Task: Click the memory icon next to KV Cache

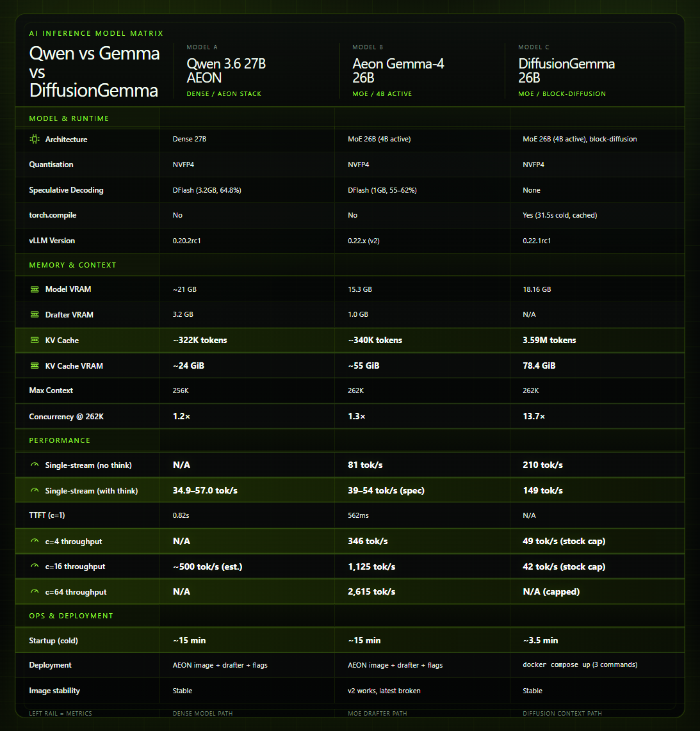Action: pos(35,341)
